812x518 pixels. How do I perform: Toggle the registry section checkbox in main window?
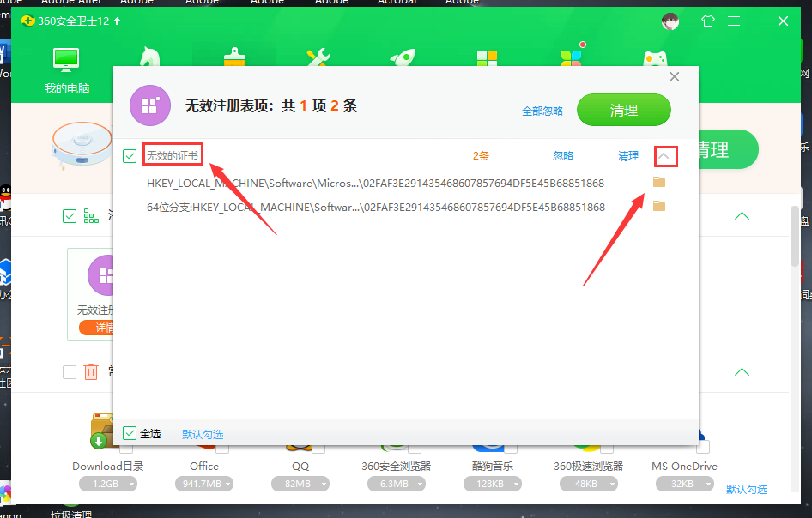(70, 216)
